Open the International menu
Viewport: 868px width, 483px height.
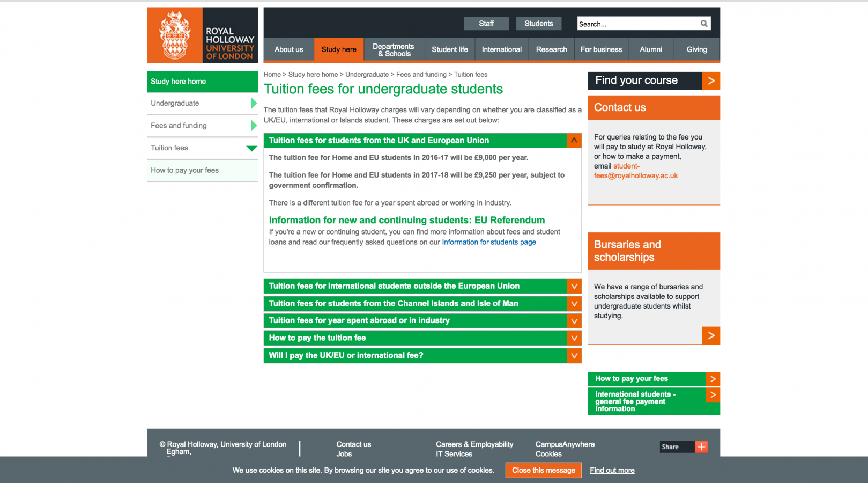tap(502, 49)
